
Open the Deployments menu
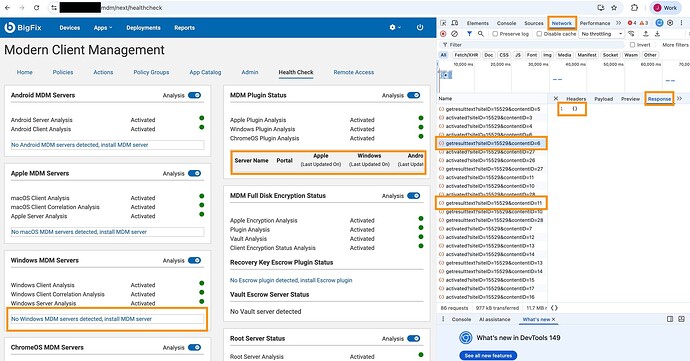[143, 27]
